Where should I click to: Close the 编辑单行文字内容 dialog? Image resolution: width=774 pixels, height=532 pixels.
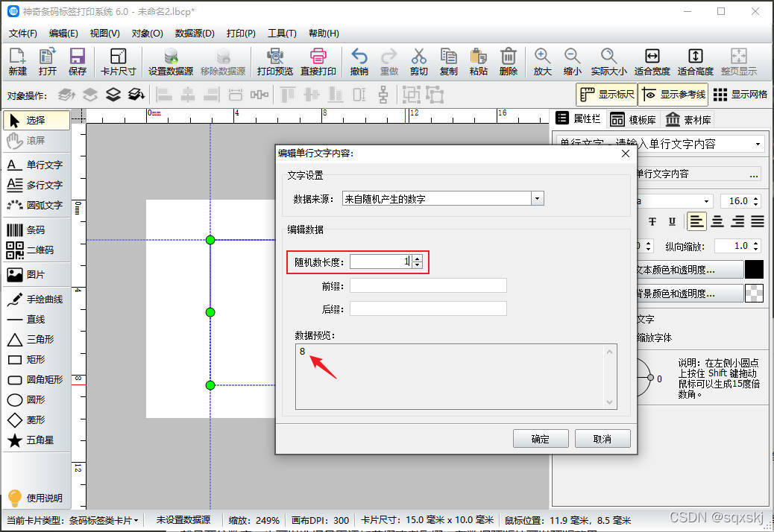626,153
